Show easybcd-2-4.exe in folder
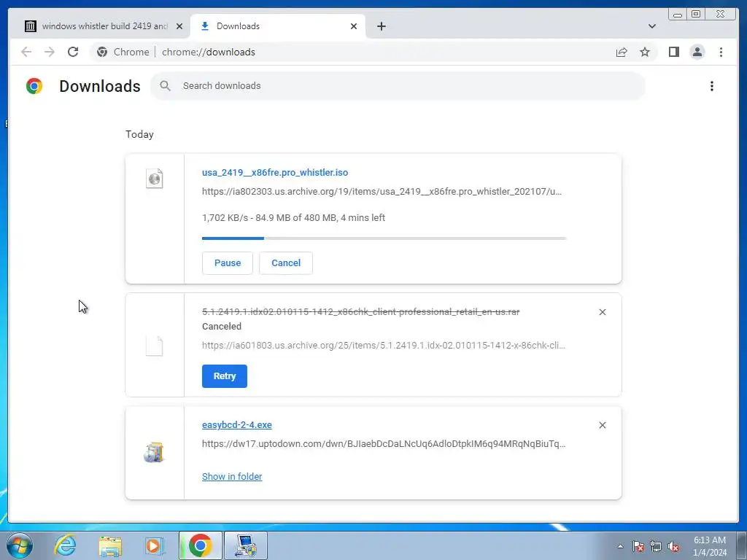The image size is (747, 560). click(232, 476)
